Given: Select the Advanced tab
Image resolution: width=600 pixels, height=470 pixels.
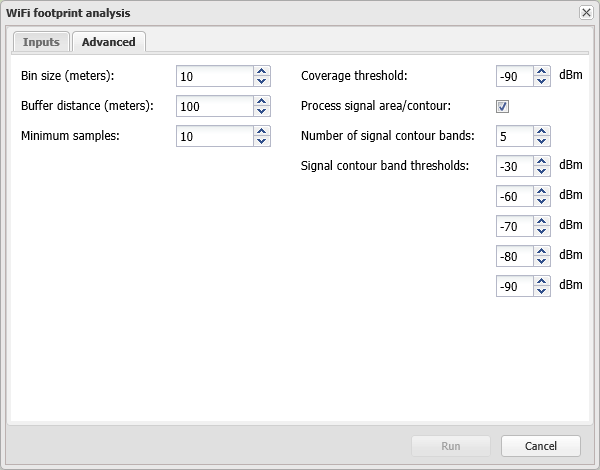Looking at the screenshot, I should point(108,42).
